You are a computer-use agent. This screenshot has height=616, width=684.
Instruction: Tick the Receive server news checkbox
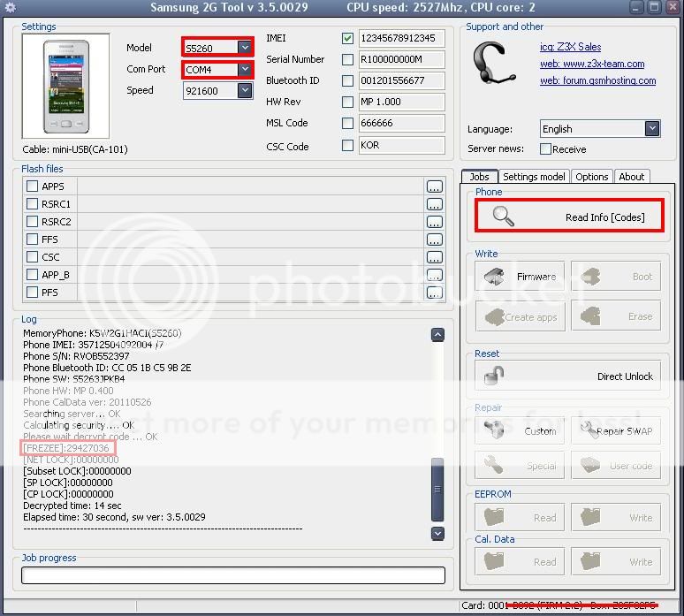click(545, 149)
